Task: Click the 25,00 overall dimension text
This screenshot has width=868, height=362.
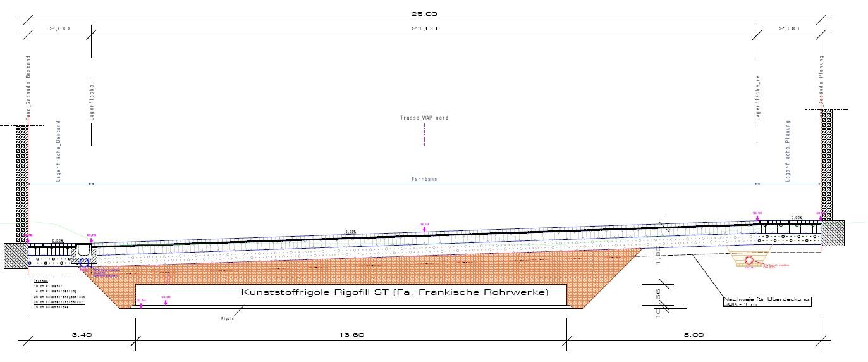Action: point(424,13)
